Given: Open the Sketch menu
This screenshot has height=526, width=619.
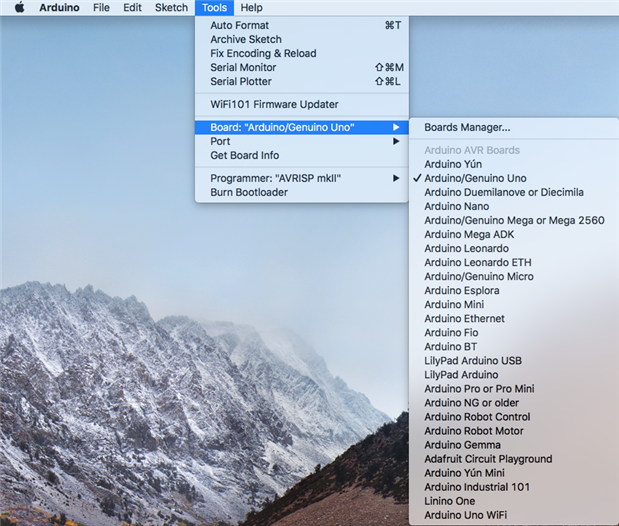Looking at the screenshot, I should point(171,8).
